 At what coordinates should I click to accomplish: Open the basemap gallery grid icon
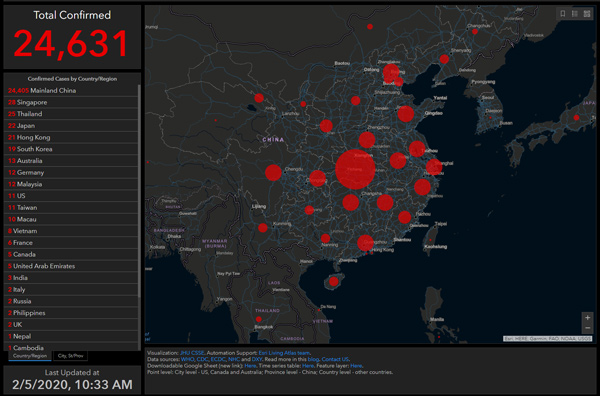[x=587, y=14]
